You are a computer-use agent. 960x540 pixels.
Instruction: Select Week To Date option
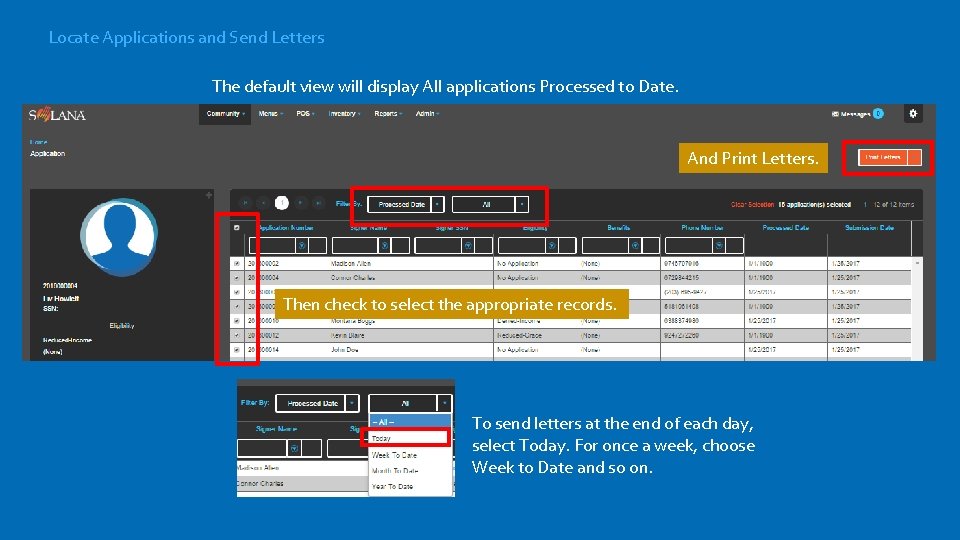[394, 455]
